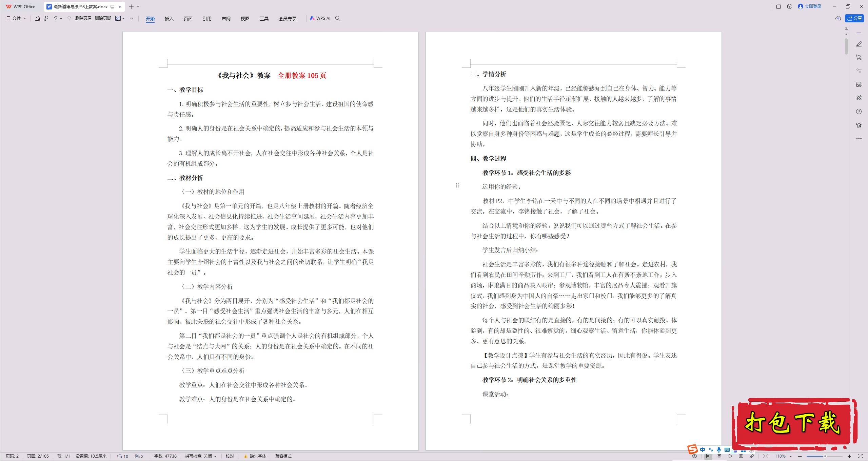Click 立即登录 login button
This screenshot has width=868, height=461.
[810, 6]
